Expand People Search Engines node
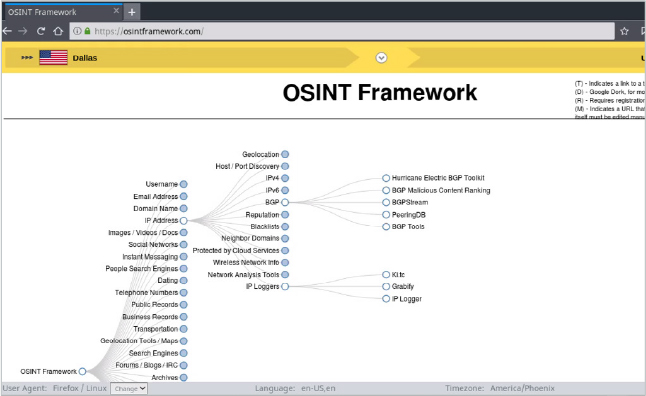This screenshot has width=646, height=396. coord(184,269)
